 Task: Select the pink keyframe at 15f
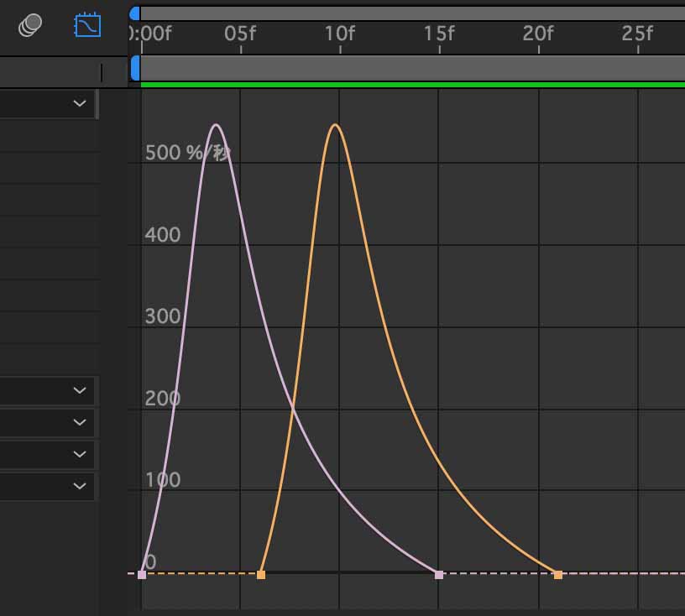pos(439,575)
